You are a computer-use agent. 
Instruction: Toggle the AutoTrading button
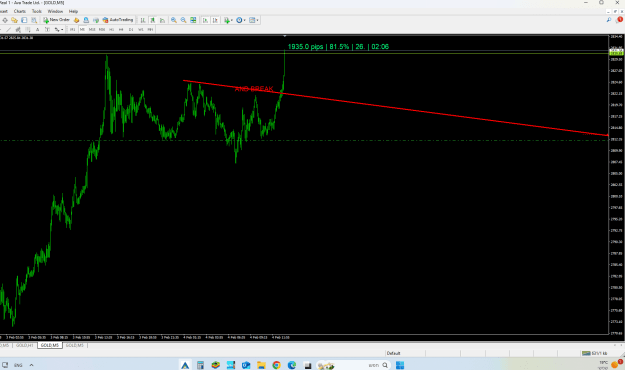coord(118,20)
